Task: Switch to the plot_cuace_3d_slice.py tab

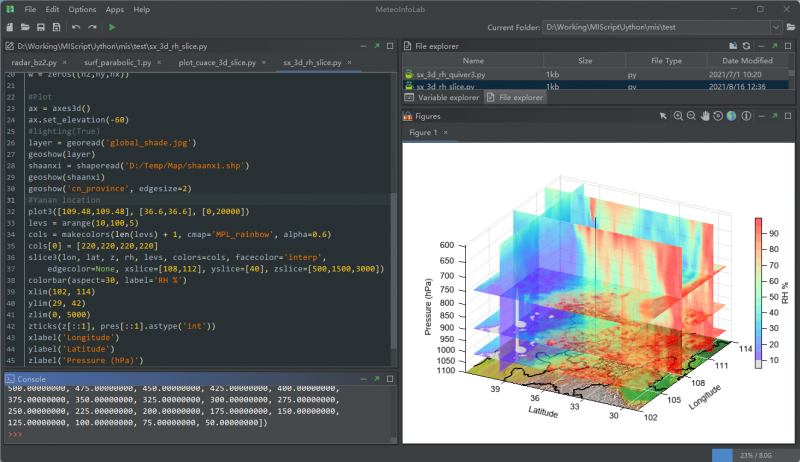Action: (217, 62)
